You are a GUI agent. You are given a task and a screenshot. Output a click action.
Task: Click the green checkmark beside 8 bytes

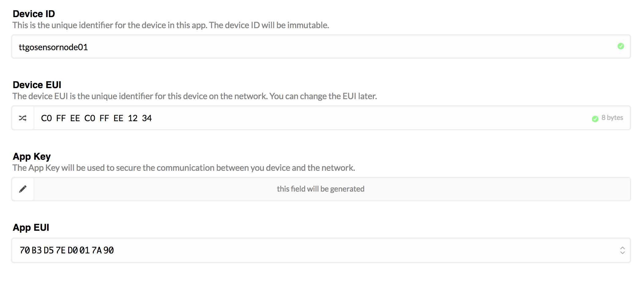(x=595, y=119)
